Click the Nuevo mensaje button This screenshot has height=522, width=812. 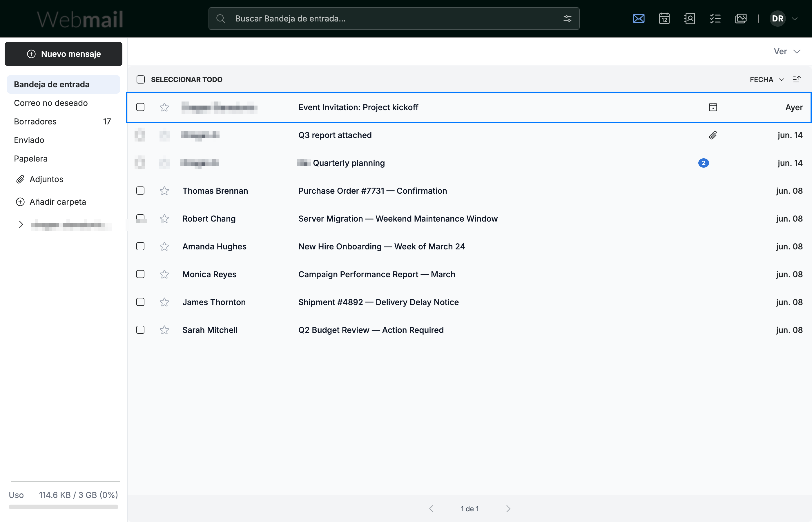(64, 54)
